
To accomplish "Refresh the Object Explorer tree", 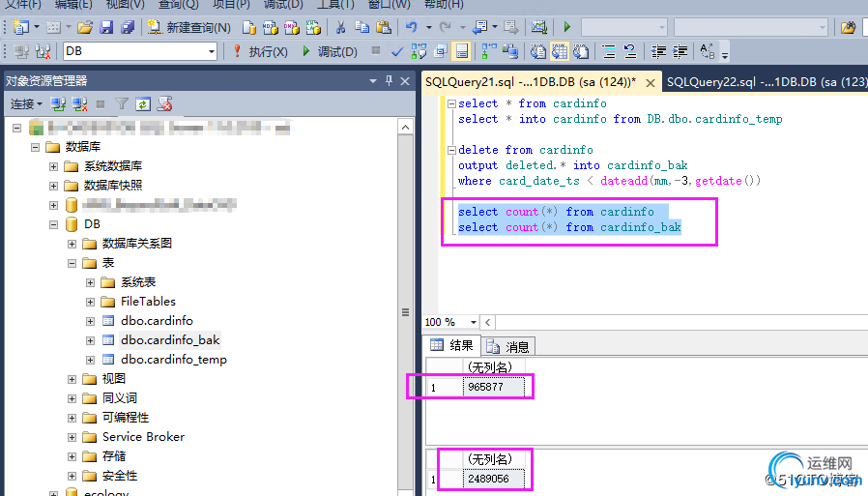I will 143,103.
